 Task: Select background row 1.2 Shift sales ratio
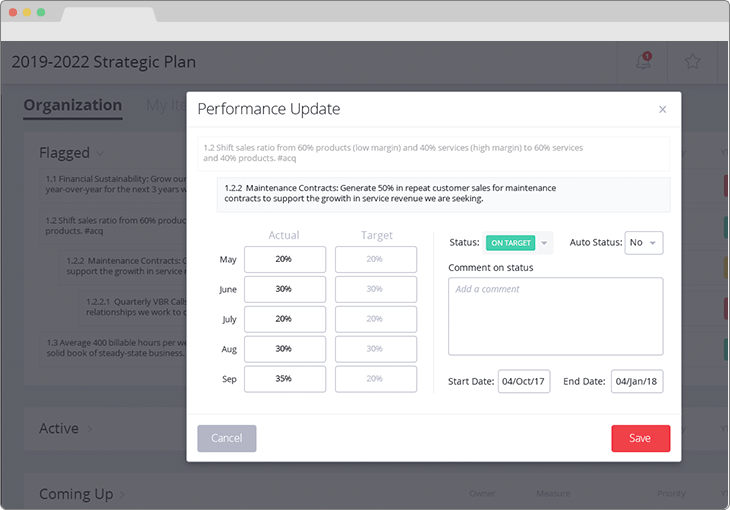coord(115,225)
